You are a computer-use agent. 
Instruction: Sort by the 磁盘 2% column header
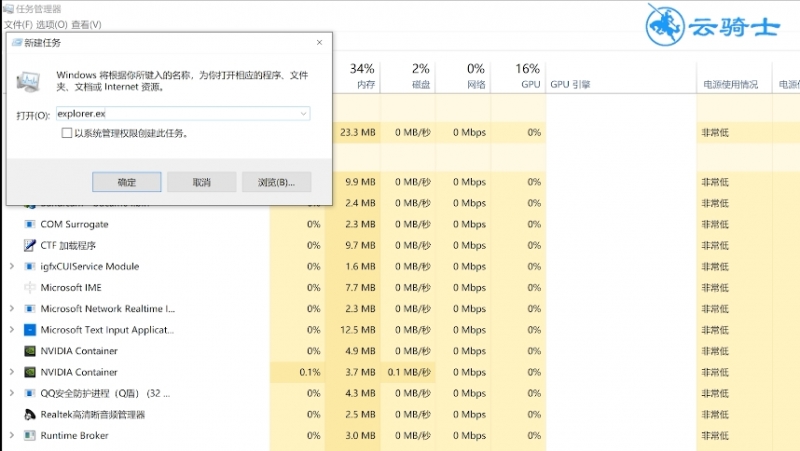(x=408, y=77)
